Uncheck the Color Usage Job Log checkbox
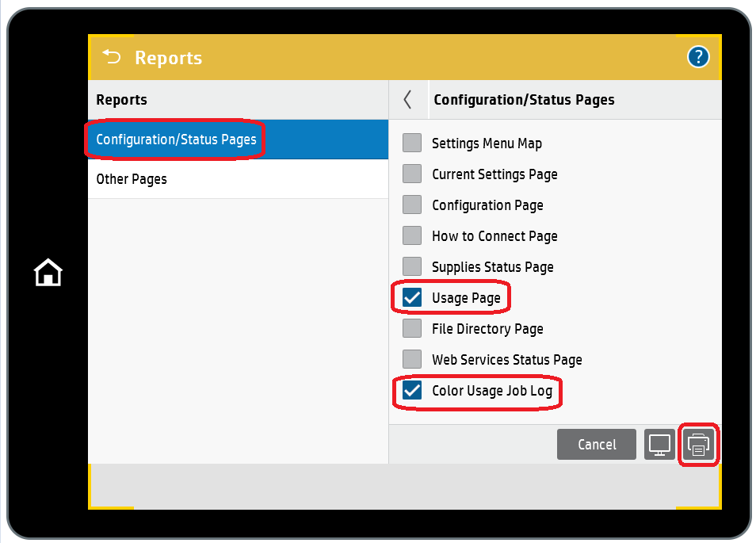This screenshot has width=756, height=543. tap(412, 390)
